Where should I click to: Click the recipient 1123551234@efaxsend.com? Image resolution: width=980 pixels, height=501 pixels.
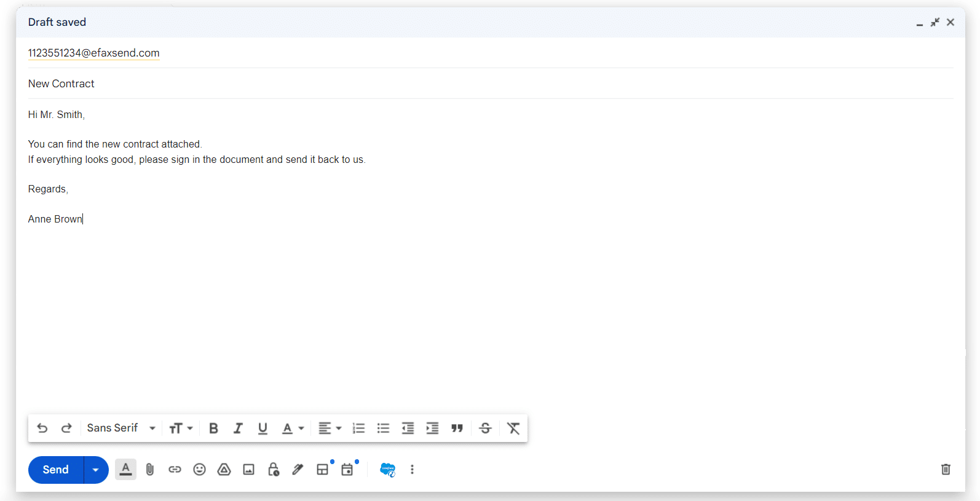[x=93, y=53]
